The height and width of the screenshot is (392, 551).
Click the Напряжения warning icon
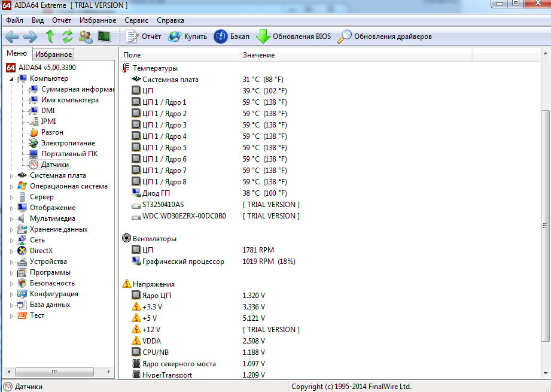click(x=126, y=284)
